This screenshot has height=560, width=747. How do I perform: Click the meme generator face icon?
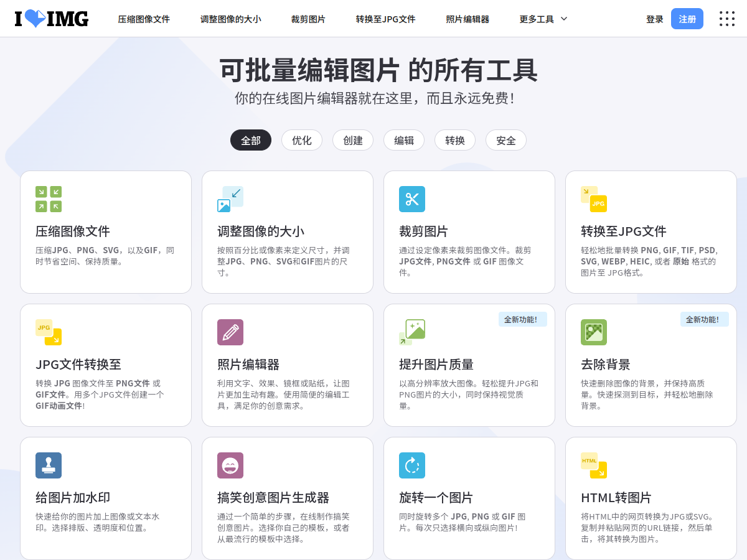coord(230,465)
